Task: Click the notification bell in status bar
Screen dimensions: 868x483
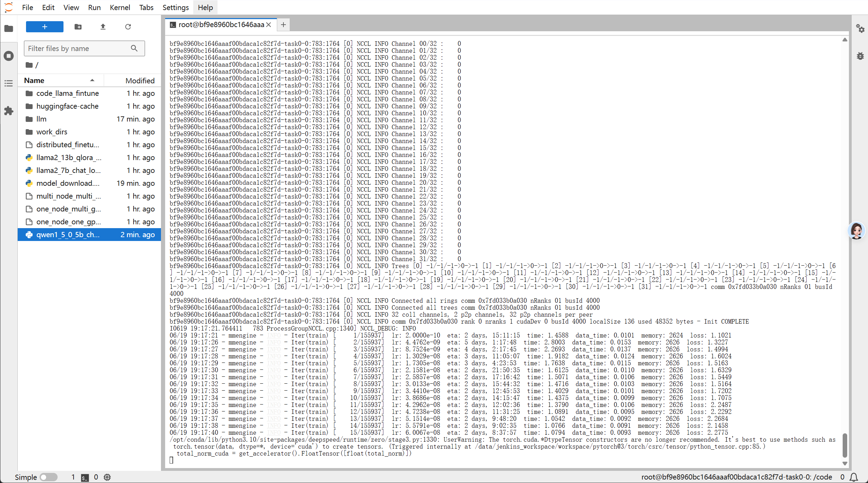Action: (x=854, y=477)
